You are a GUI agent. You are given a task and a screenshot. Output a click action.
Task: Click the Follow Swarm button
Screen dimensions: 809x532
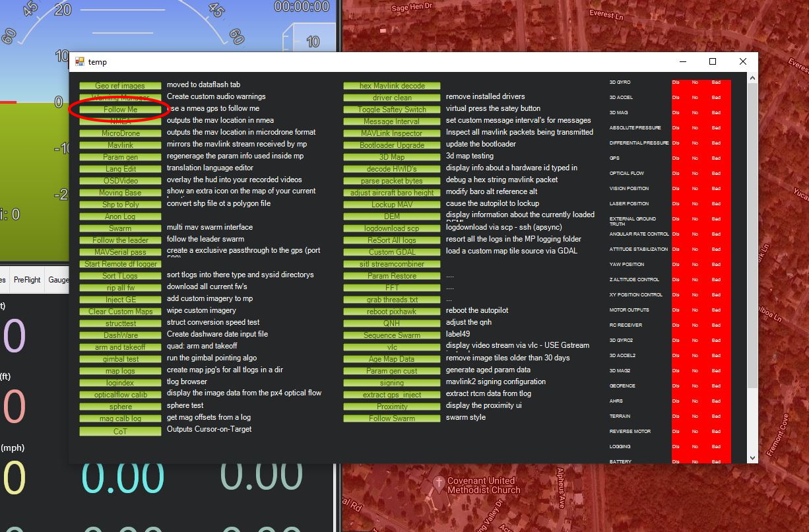point(392,418)
